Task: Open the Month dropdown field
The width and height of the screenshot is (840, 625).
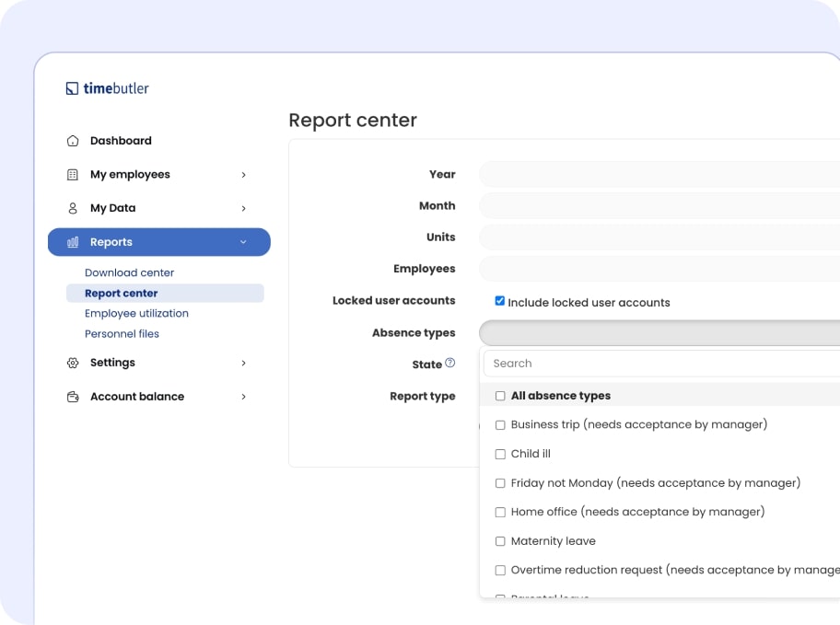Action: point(659,206)
